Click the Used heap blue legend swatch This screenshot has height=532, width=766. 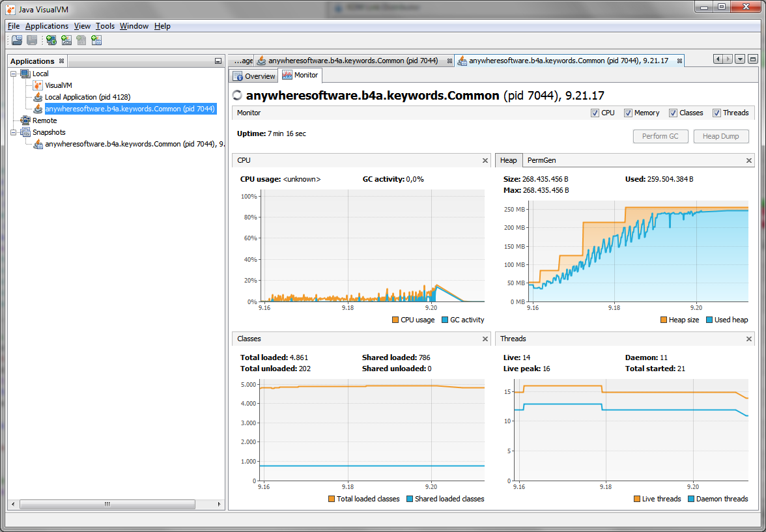709,320
